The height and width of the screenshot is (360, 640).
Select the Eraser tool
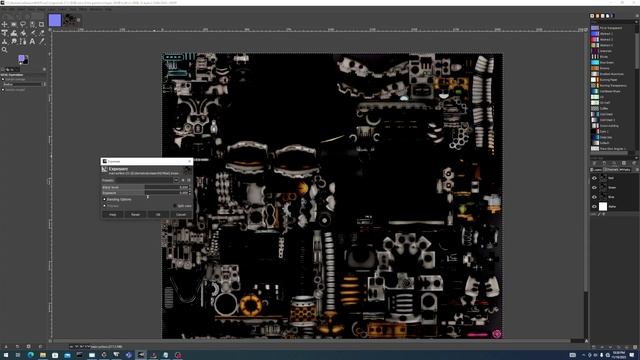(x=41, y=33)
